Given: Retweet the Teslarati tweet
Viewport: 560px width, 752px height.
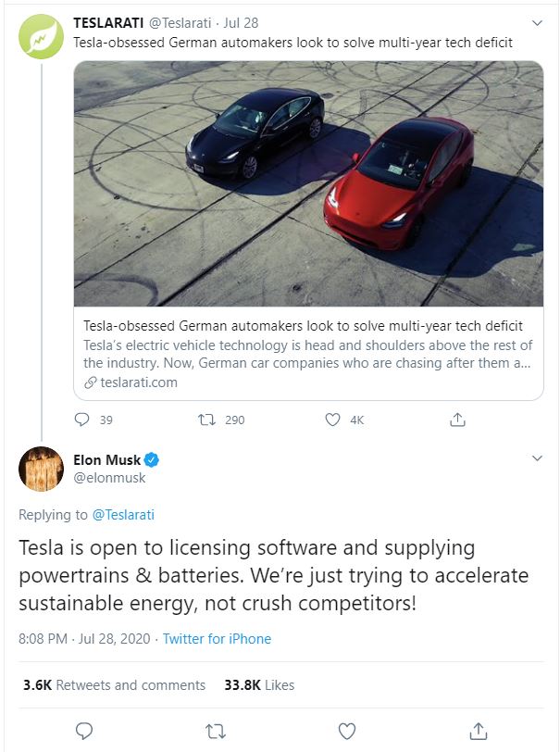Looking at the screenshot, I should click(208, 420).
